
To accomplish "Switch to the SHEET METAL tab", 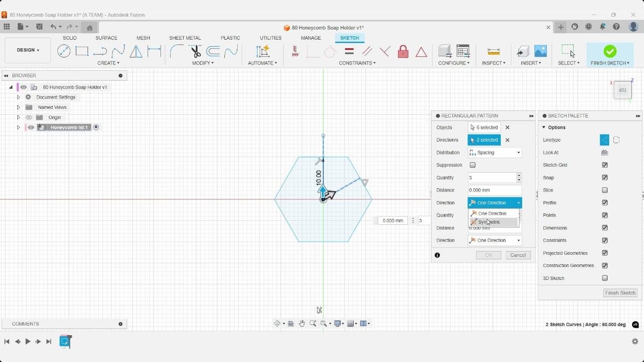I will pos(185,38).
